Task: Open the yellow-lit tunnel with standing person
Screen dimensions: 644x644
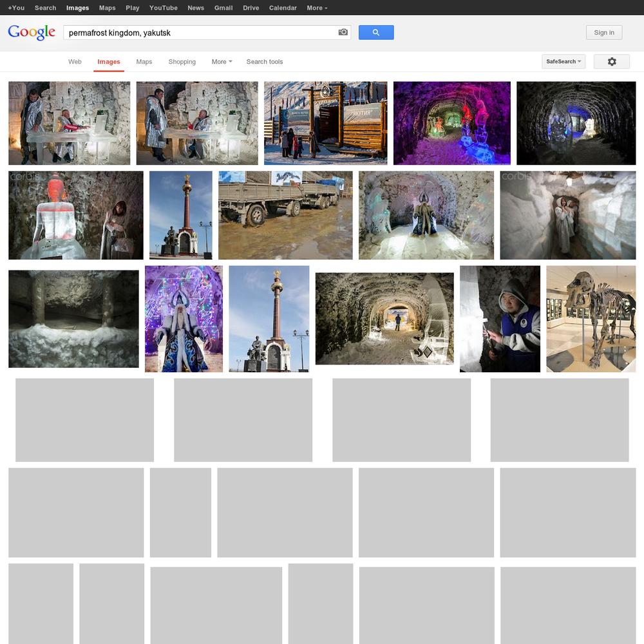Action: pyautogui.click(x=384, y=319)
